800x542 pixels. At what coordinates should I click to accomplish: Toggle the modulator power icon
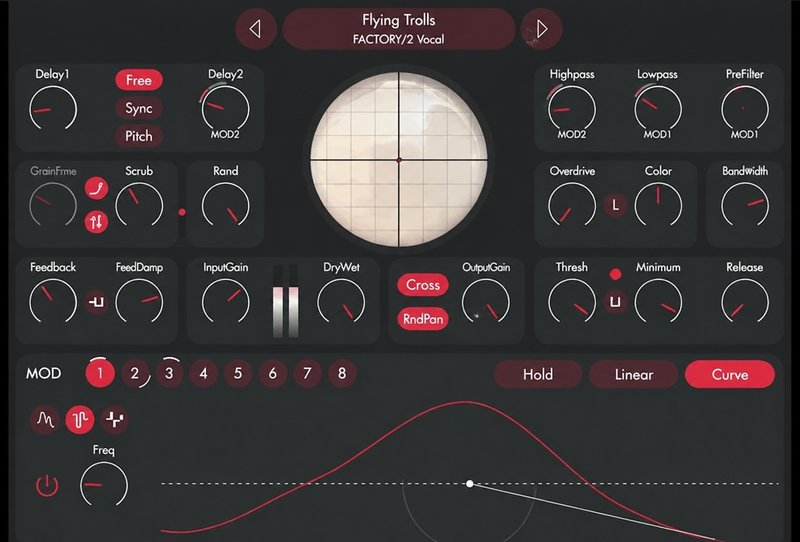(47, 485)
